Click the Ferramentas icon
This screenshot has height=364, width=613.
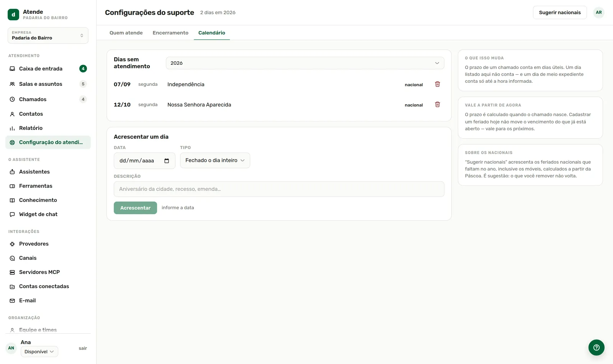[x=12, y=186]
